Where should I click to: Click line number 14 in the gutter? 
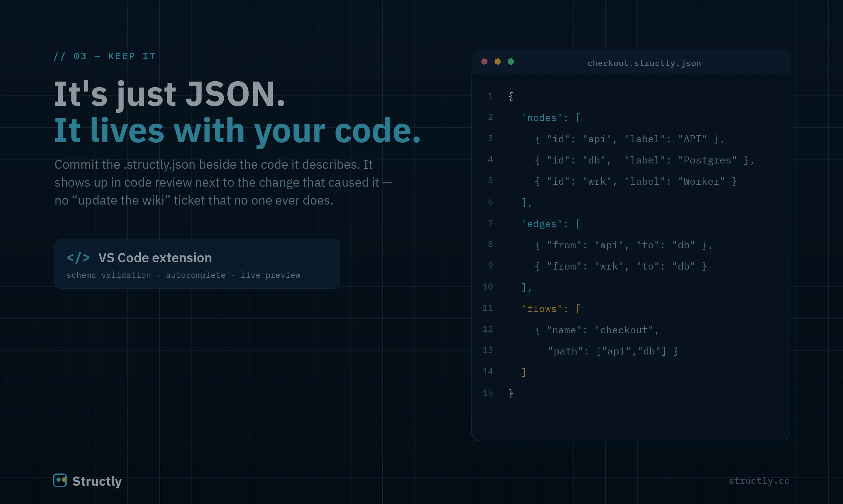(x=488, y=372)
